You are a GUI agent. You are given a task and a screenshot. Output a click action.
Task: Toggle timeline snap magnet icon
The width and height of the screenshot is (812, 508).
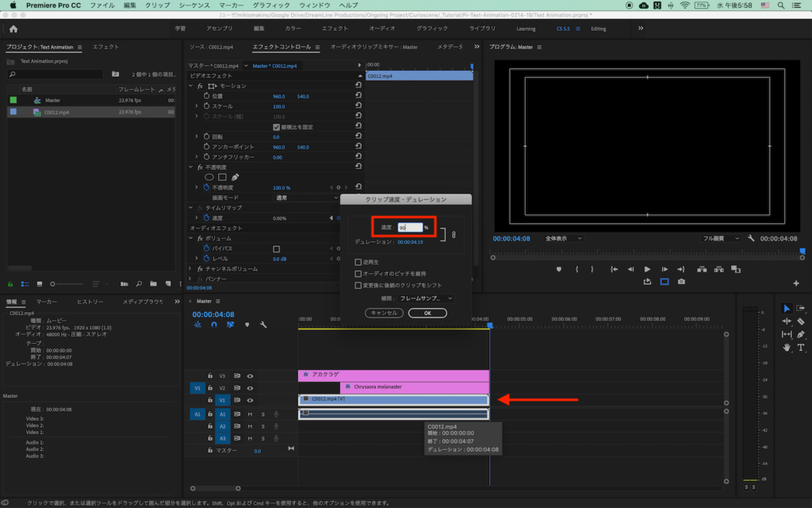click(213, 325)
